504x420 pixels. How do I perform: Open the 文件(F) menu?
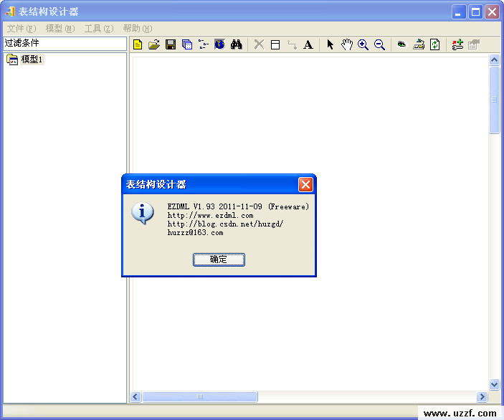click(x=22, y=29)
